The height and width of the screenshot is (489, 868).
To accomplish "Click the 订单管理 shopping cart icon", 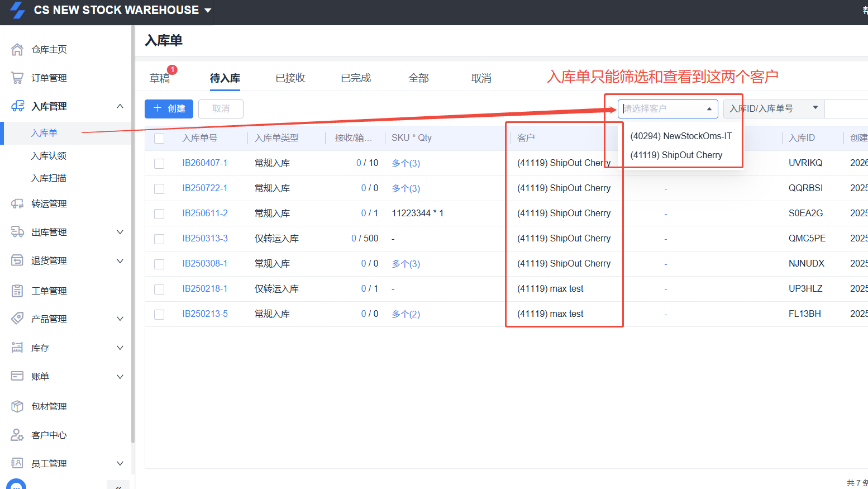I will click(17, 78).
